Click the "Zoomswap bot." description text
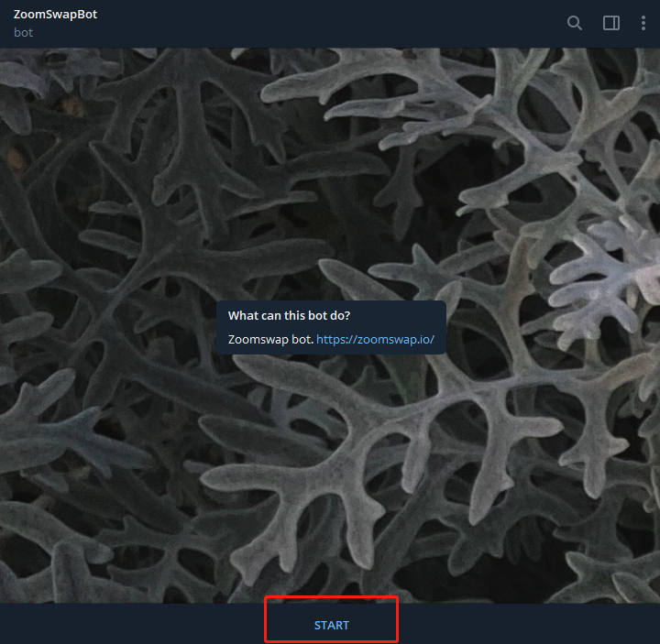 coord(270,340)
